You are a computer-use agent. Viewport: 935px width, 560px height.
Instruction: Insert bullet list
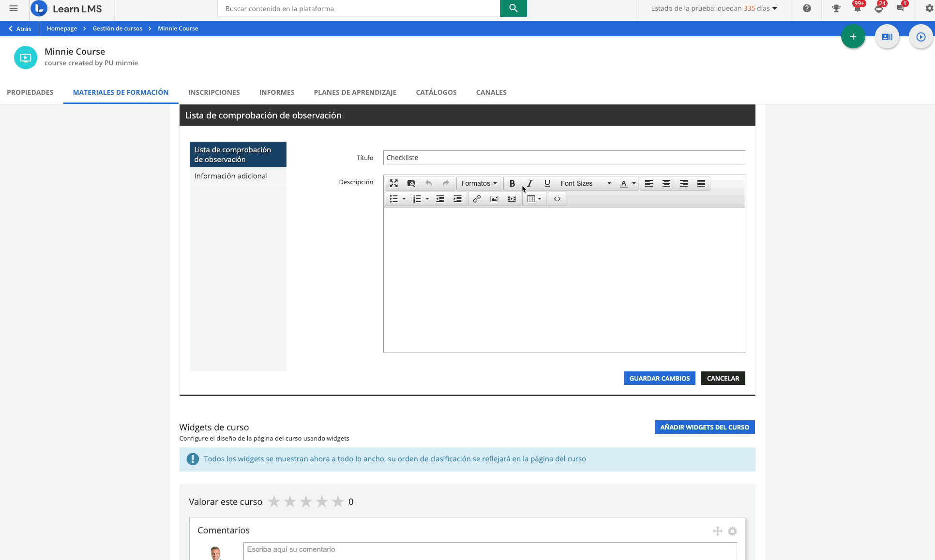(394, 199)
